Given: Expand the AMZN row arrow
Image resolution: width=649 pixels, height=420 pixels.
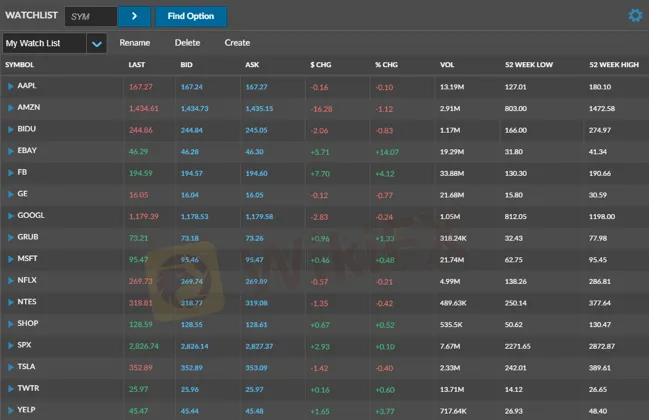Looking at the screenshot, I should click(x=11, y=107).
